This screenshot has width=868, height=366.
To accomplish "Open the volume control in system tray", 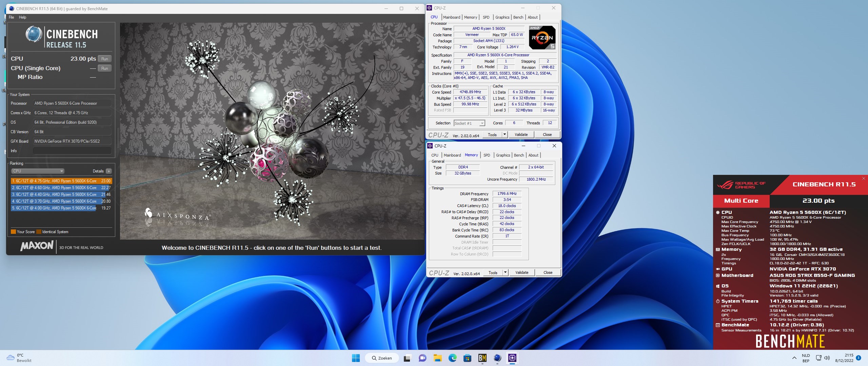I will coord(827,358).
